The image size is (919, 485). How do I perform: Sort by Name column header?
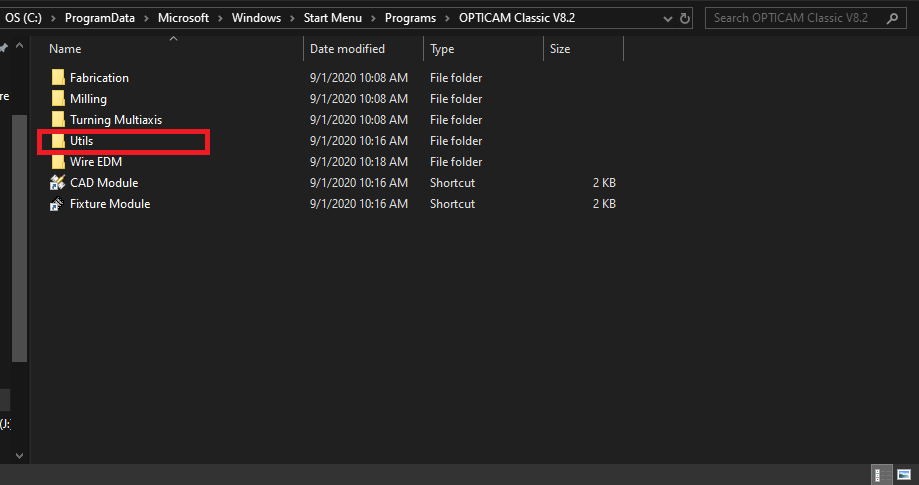(x=65, y=49)
